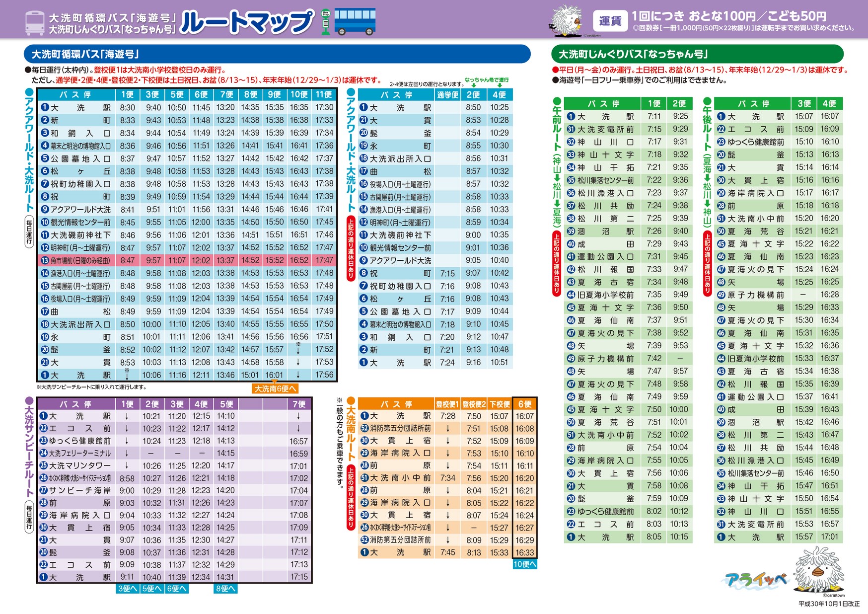
Task: Click the 大洗マリンタワー stop row
Action: pyautogui.click(x=174, y=465)
